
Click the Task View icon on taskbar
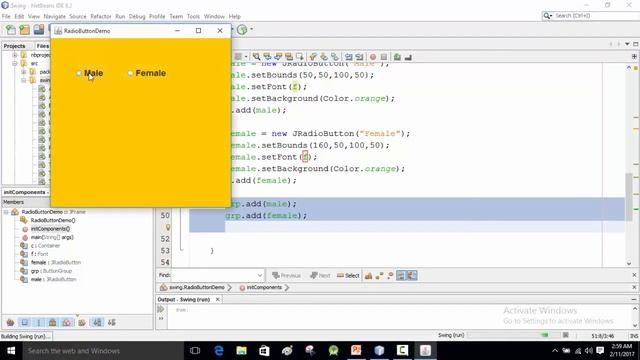coord(195,351)
